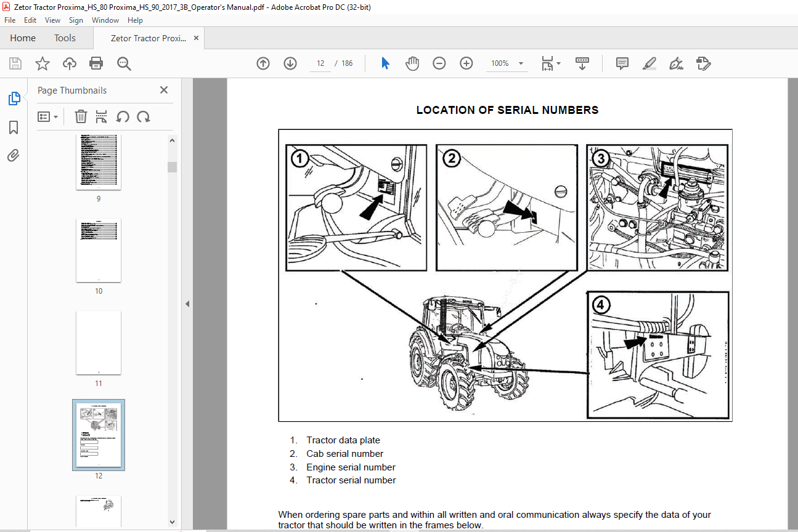Image resolution: width=798 pixels, height=532 pixels.
Task: Click the thumbnails panel scrollbar handle
Action: click(x=173, y=167)
